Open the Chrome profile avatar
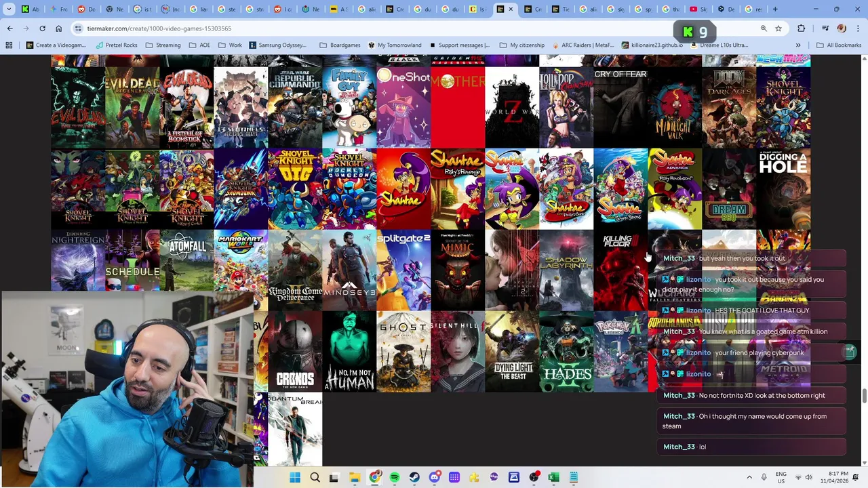The width and height of the screenshot is (868, 488). (x=842, y=28)
